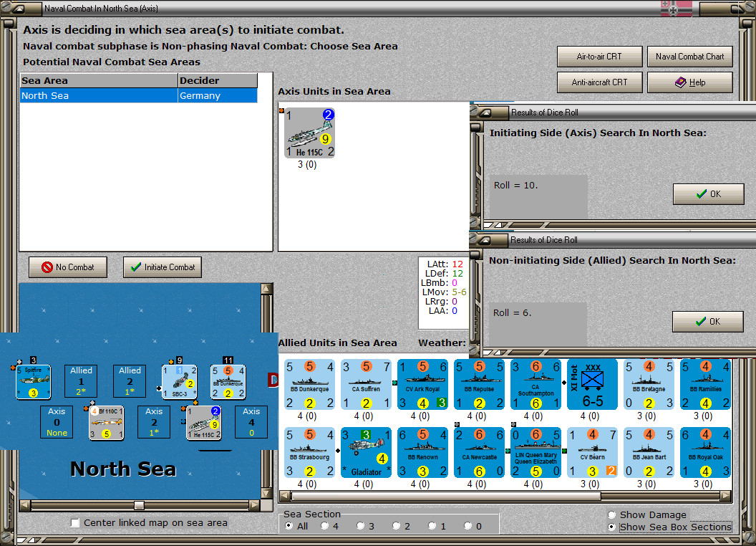Confirm OK on the Allied search roll dialog
Screen dimensions: 756x546
(708, 322)
